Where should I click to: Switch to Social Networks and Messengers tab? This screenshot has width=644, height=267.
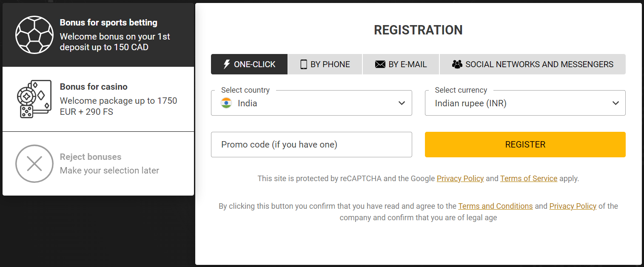[x=533, y=64]
